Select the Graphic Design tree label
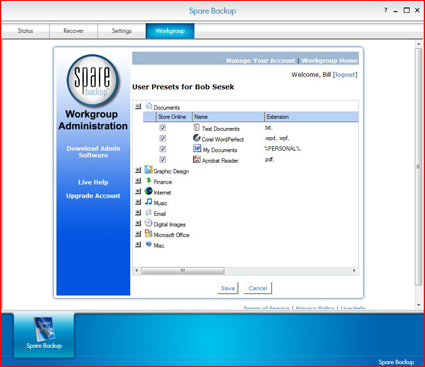The width and height of the screenshot is (425, 367). pos(171,171)
